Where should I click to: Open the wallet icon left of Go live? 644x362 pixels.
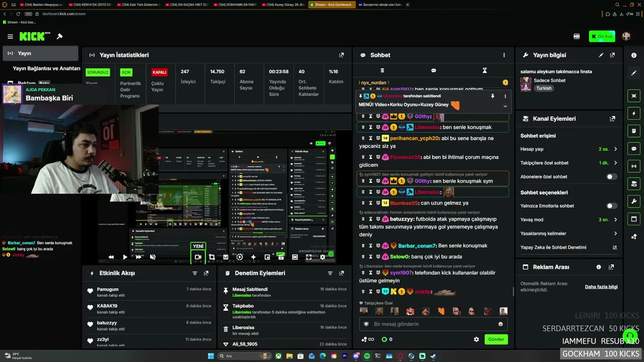[x=577, y=36]
